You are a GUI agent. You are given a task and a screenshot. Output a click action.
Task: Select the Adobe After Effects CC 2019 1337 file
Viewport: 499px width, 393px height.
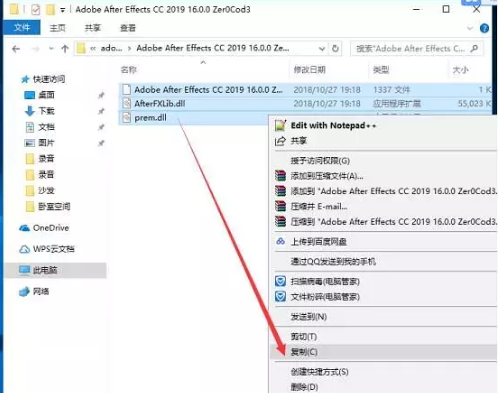[x=305, y=90]
